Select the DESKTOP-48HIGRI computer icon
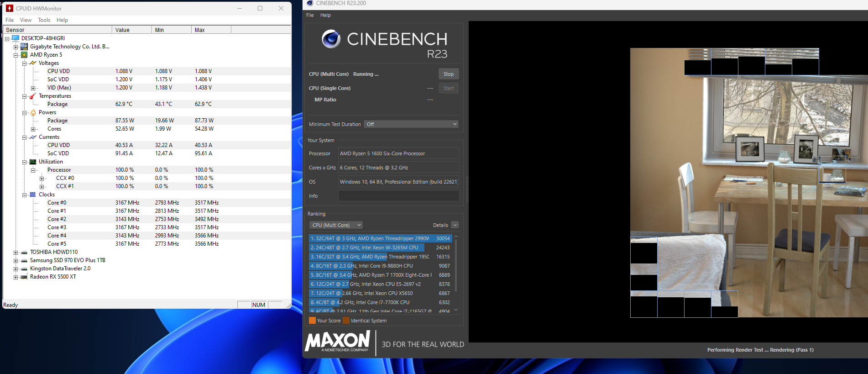The height and width of the screenshot is (374, 868). [x=16, y=38]
